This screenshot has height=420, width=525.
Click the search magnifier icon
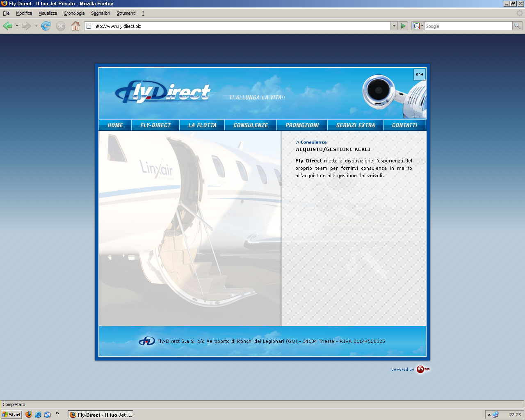[x=518, y=26]
